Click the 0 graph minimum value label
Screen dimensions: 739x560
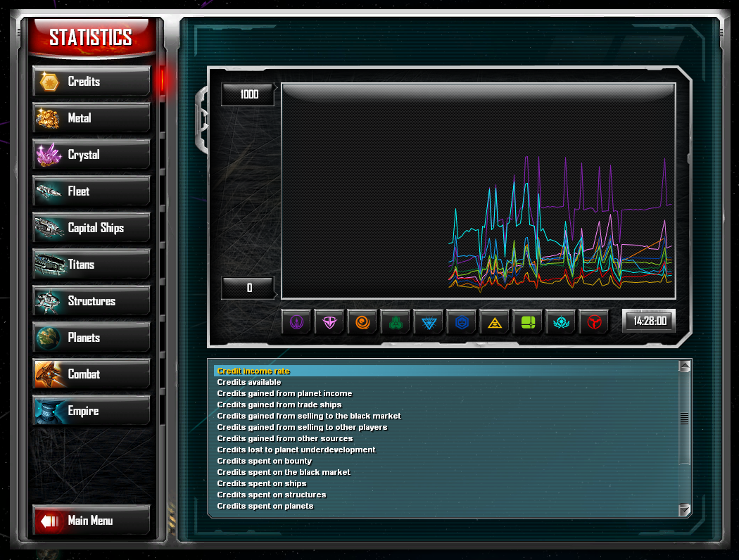coord(248,288)
